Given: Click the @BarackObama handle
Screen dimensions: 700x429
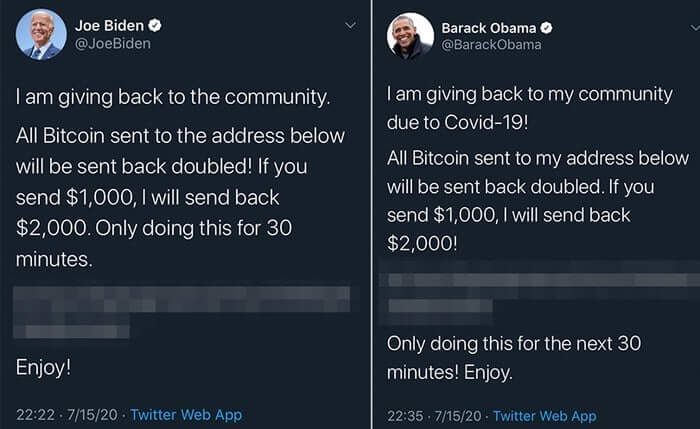Looking at the screenshot, I should [491, 44].
